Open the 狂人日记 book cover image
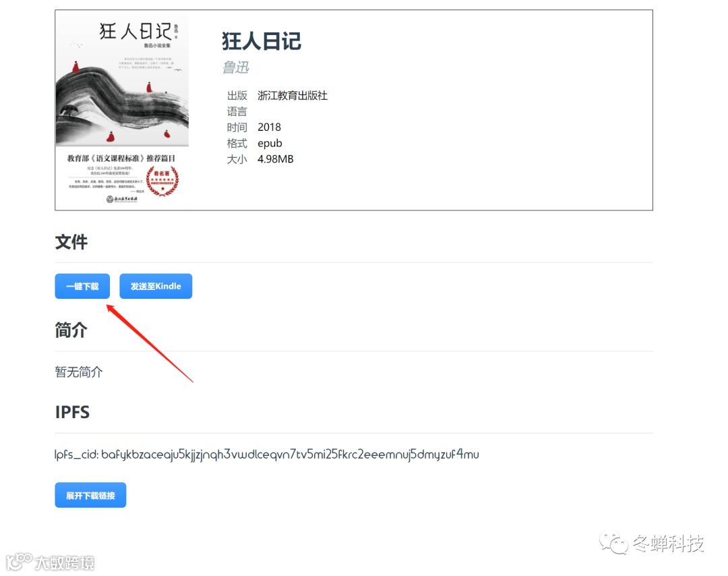 (x=122, y=110)
